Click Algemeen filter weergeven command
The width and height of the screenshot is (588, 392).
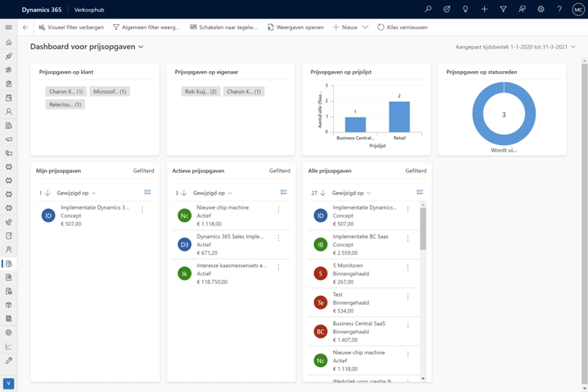pos(146,27)
